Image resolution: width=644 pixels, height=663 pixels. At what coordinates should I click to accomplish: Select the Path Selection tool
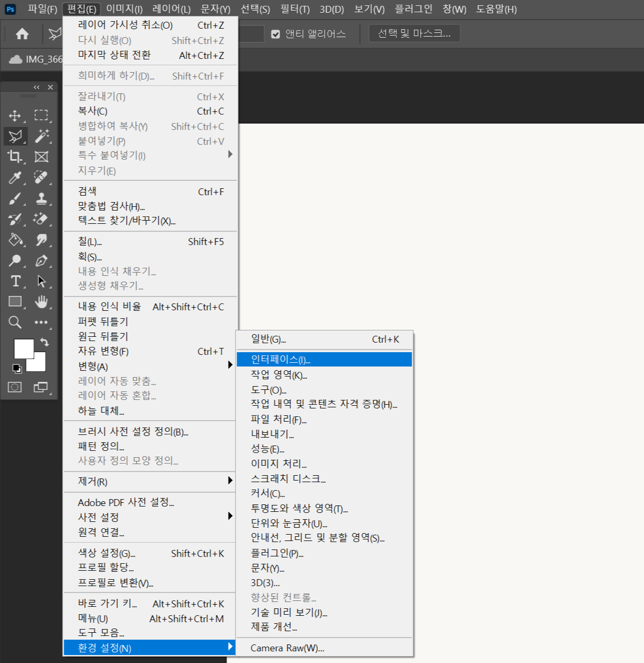[x=41, y=281]
